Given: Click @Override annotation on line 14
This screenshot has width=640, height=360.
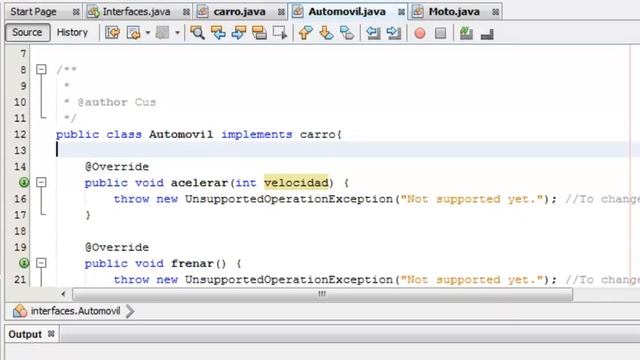Looking at the screenshot, I should pyautogui.click(x=117, y=167).
